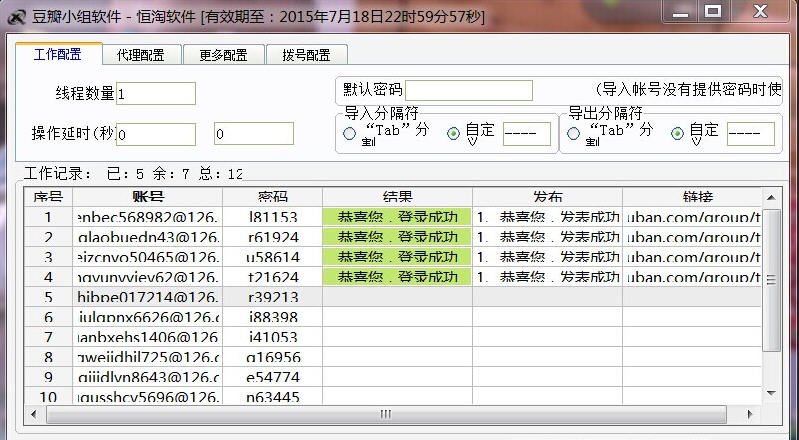Close the 豆瓣小组软件 window
Screen dimensions: 799x440
(760, 12)
